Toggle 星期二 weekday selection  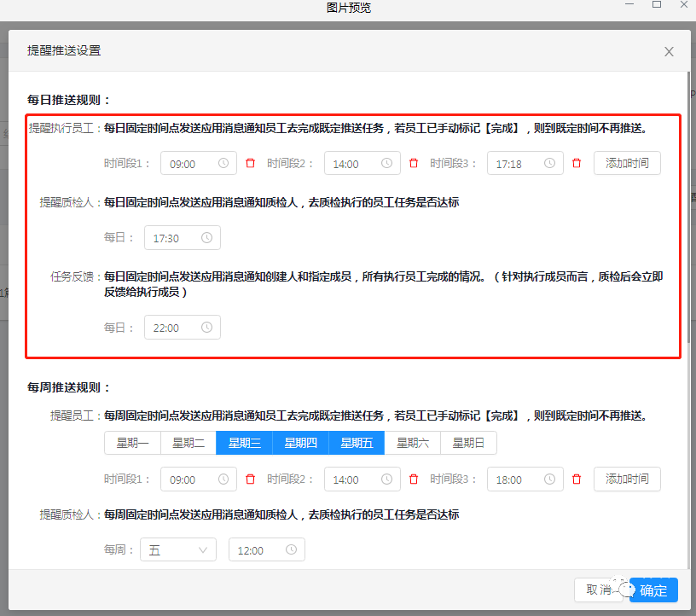[188, 443]
